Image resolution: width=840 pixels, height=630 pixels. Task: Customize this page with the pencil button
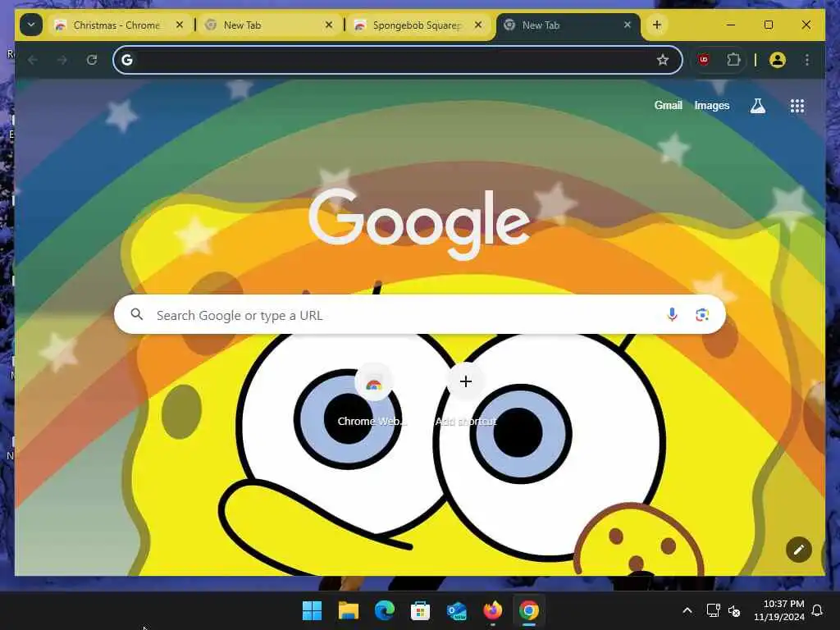(x=799, y=550)
